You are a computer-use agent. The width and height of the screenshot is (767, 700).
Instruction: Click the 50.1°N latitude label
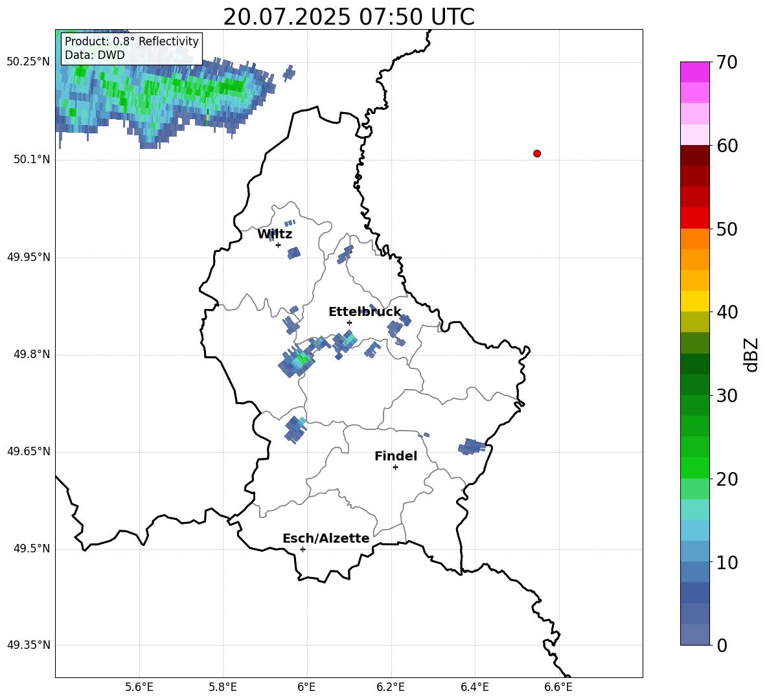pyautogui.click(x=32, y=160)
